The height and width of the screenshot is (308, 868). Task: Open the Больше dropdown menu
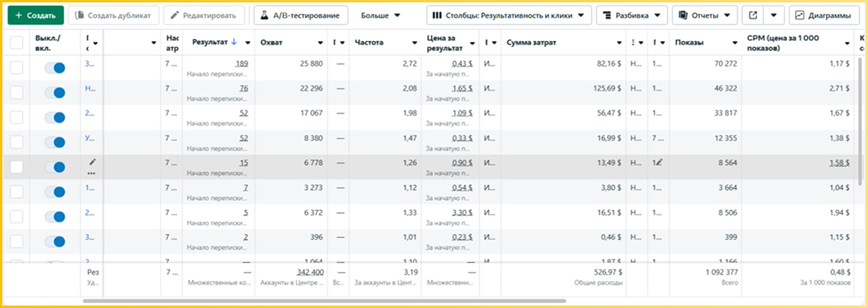381,16
